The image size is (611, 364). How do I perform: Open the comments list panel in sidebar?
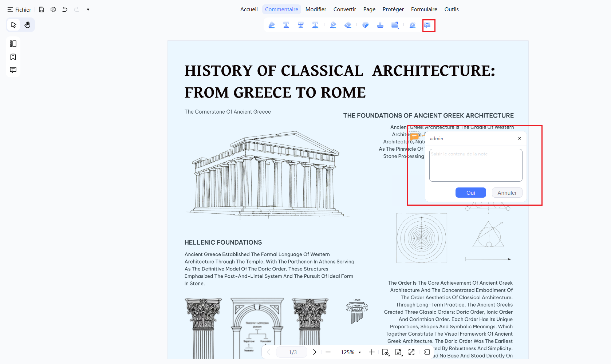pyautogui.click(x=13, y=70)
